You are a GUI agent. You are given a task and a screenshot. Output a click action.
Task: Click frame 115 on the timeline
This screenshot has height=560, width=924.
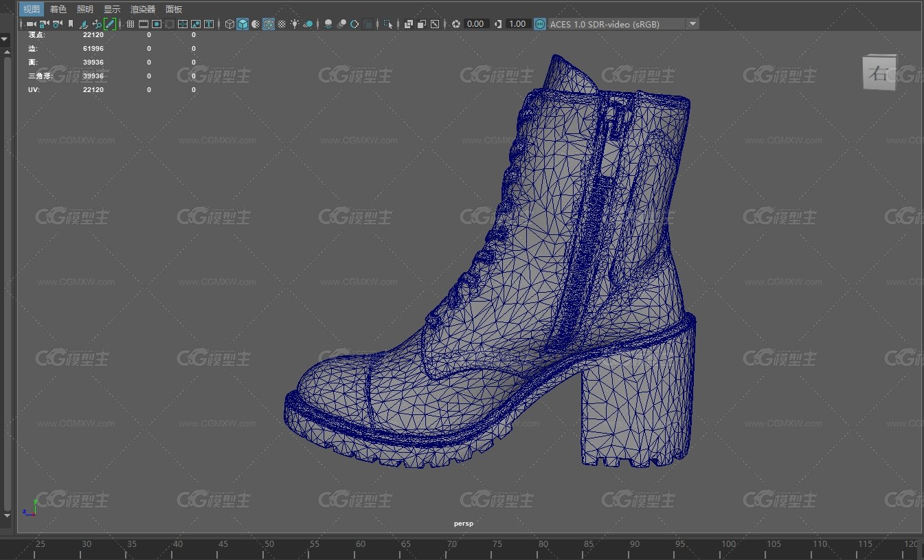(x=865, y=545)
